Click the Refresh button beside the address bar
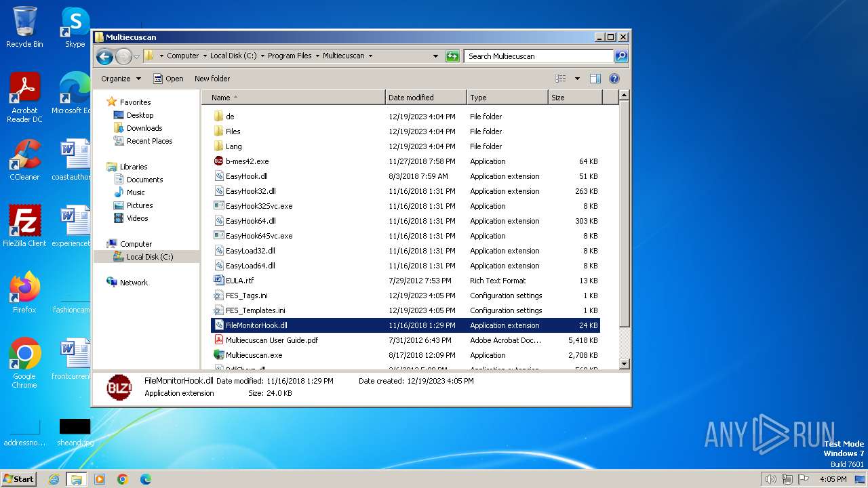Image resolution: width=868 pixels, height=488 pixels. pyautogui.click(x=452, y=56)
